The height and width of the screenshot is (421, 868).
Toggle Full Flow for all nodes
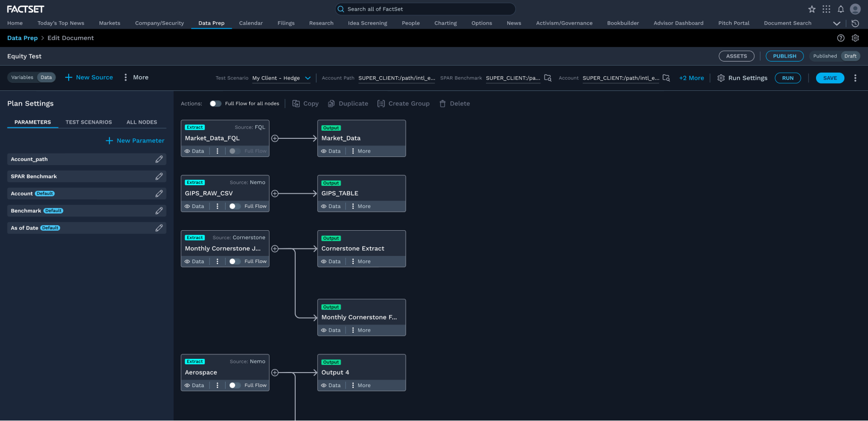[215, 103]
